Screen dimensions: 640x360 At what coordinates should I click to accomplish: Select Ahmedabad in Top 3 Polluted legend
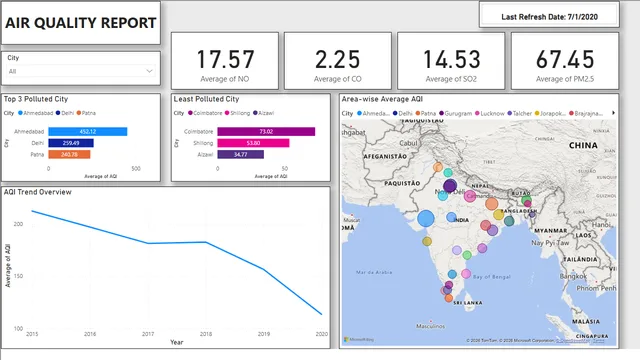(36, 113)
